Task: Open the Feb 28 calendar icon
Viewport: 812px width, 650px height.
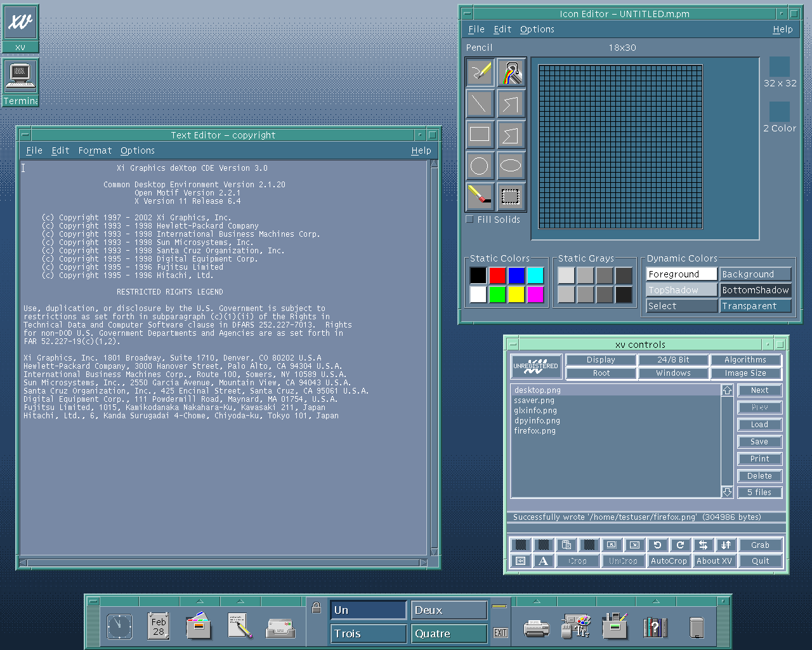Action: click(159, 626)
